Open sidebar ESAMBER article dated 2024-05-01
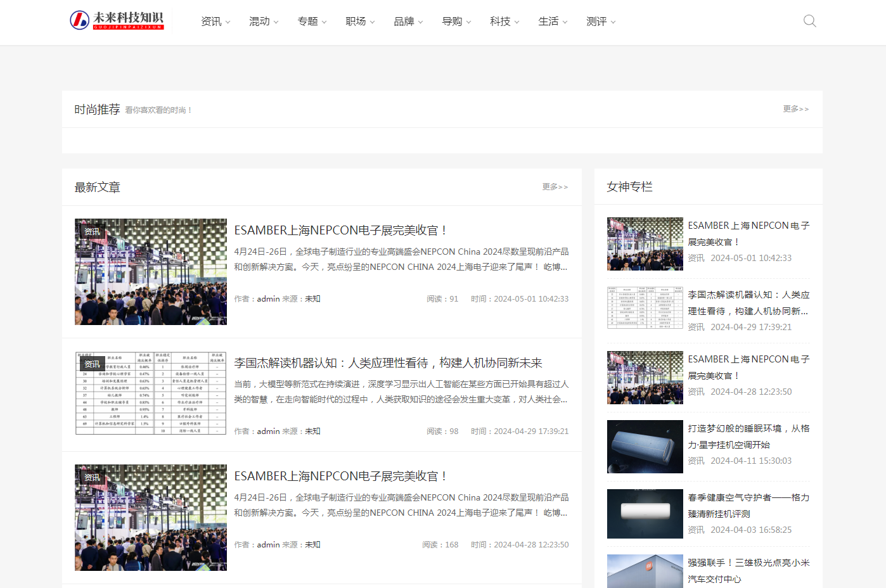Screen dimensions: 886x588 coord(748,234)
